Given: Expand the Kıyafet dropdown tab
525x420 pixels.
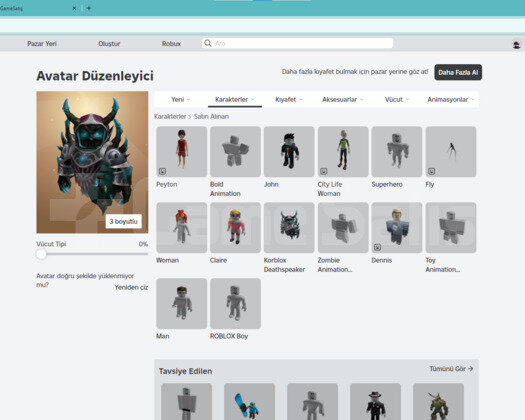Looking at the screenshot, I should [289, 99].
